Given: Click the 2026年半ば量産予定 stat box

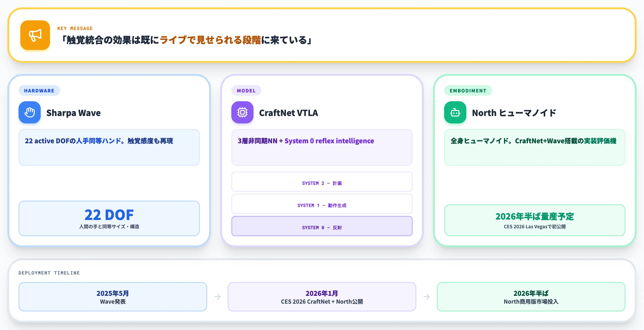Looking at the screenshot, I should (535, 220).
